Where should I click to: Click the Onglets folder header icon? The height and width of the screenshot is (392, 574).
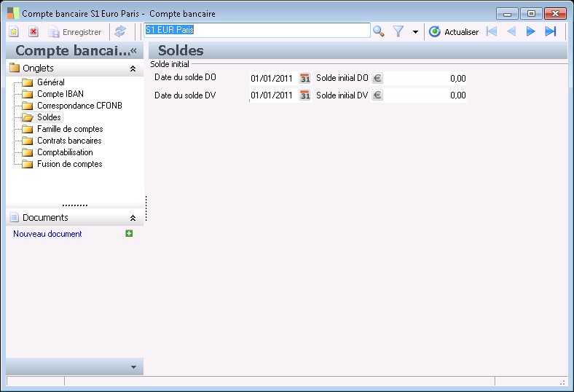pyautogui.click(x=15, y=68)
